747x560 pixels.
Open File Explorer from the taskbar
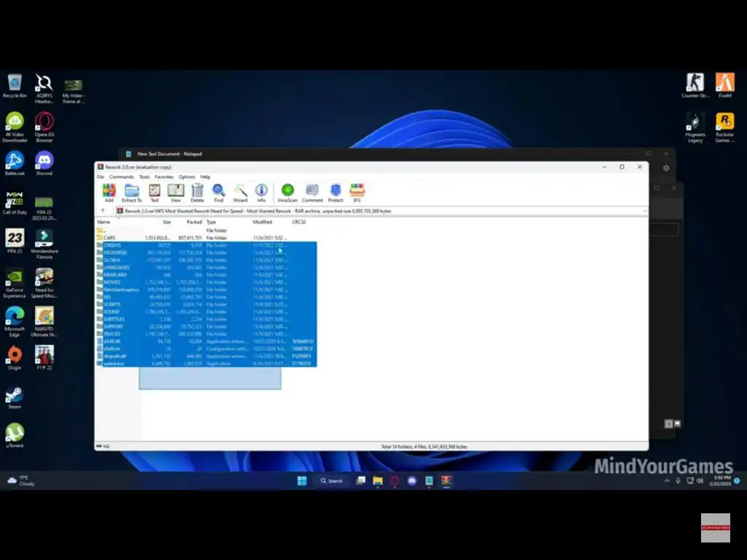pyautogui.click(x=378, y=481)
